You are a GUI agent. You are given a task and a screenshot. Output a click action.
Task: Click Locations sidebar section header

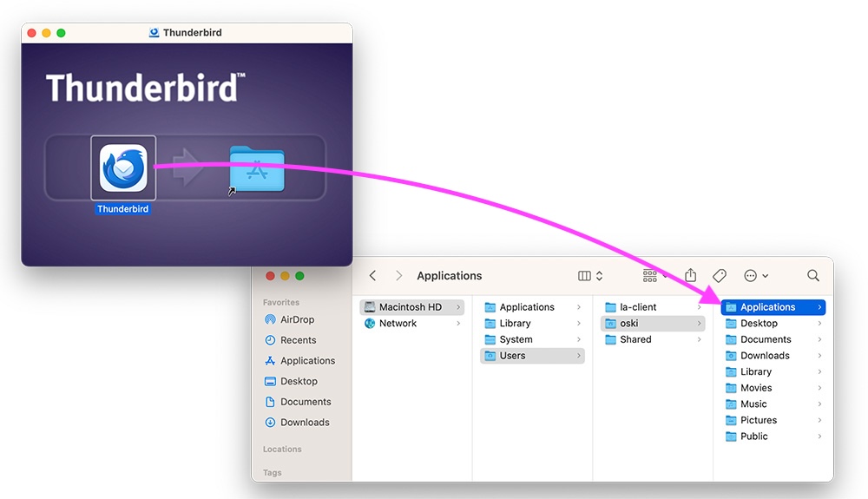(282, 449)
